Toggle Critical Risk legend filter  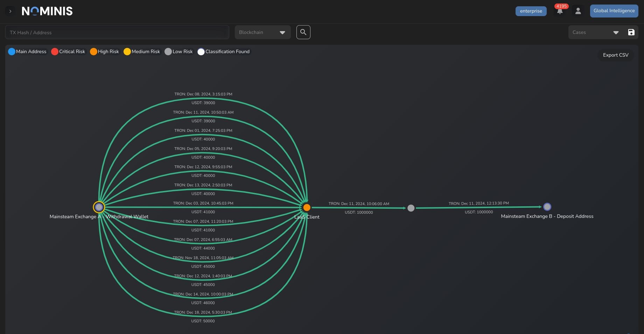click(x=68, y=51)
